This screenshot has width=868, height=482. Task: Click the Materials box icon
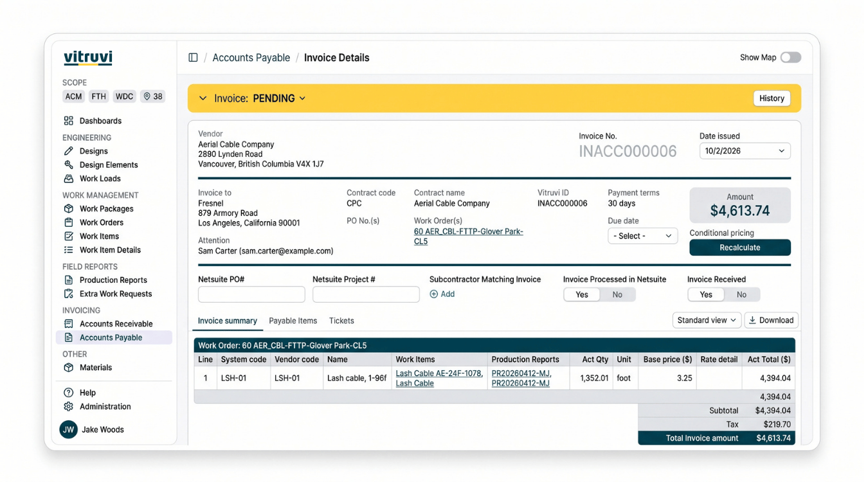coord(69,368)
